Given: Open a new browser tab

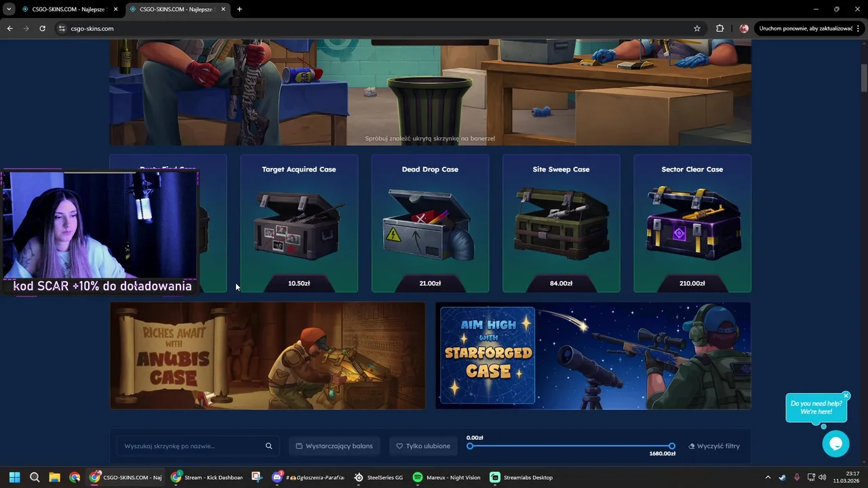Looking at the screenshot, I should tap(239, 9).
